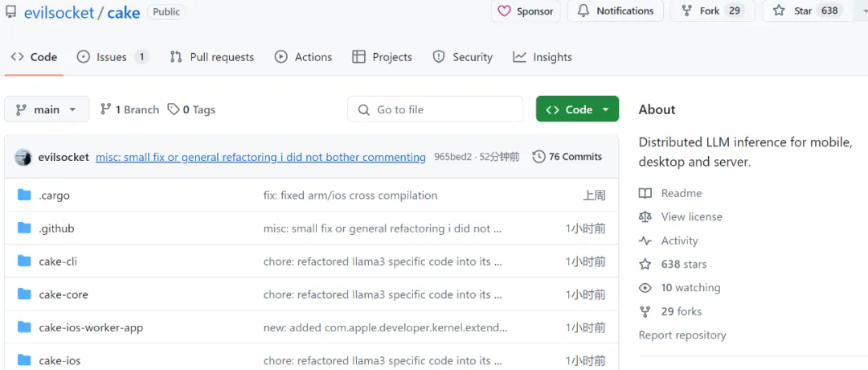Open the latest commit message link
The width and height of the screenshot is (868, 370).
pyautogui.click(x=260, y=157)
